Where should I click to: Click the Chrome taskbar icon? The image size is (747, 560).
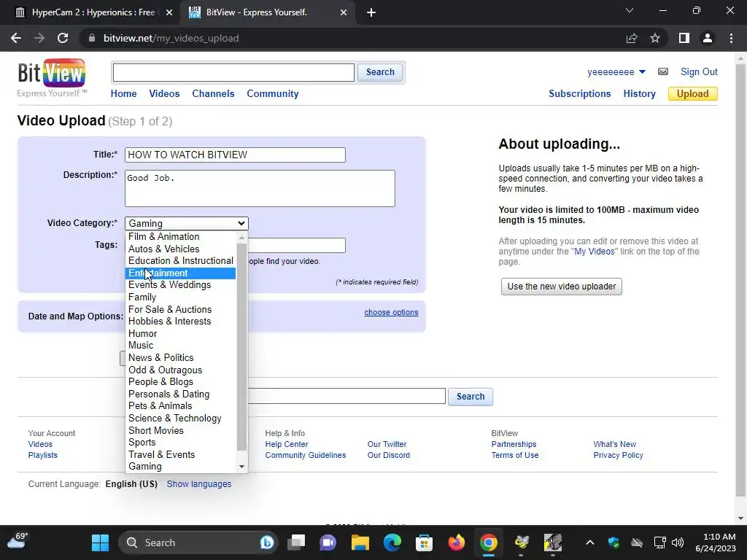click(488, 542)
